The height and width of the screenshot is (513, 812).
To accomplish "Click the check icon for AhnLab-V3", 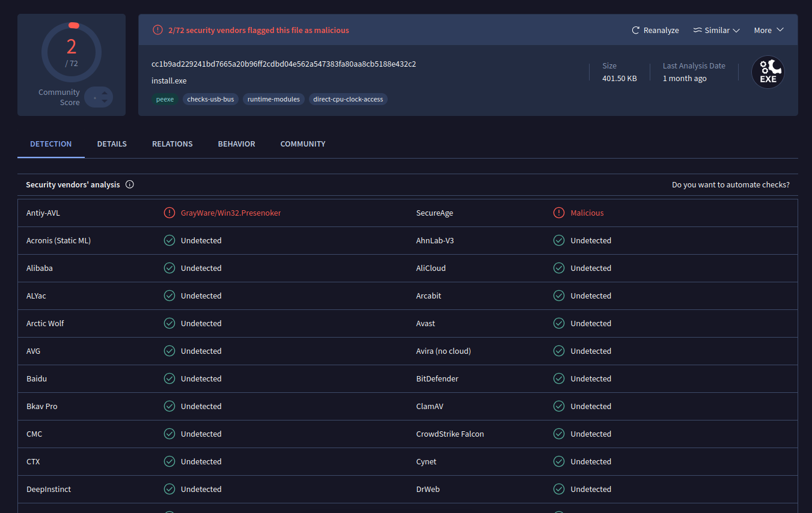I will [559, 240].
